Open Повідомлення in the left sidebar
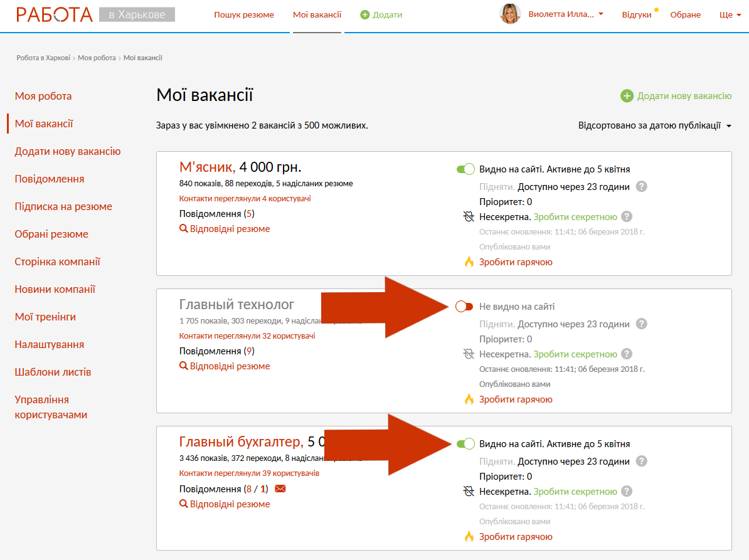 coord(50,179)
